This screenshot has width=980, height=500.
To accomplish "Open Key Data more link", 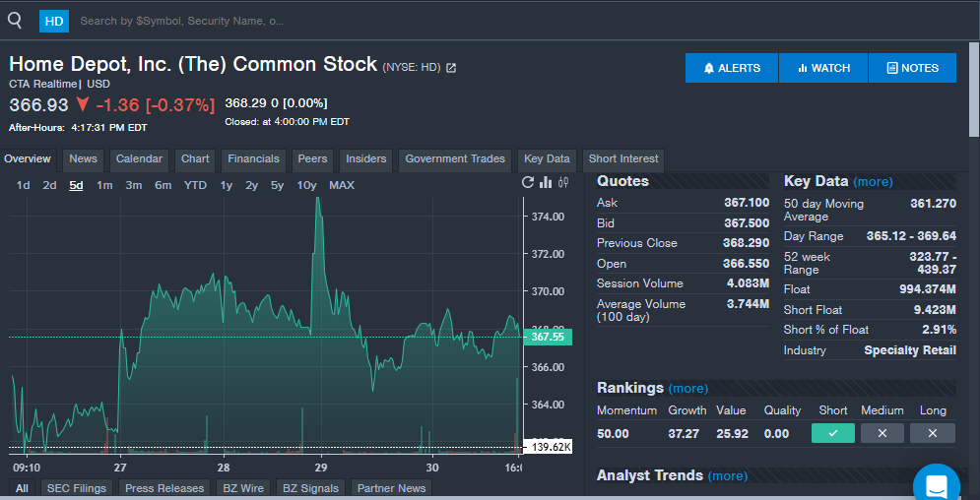I will tap(873, 182).
